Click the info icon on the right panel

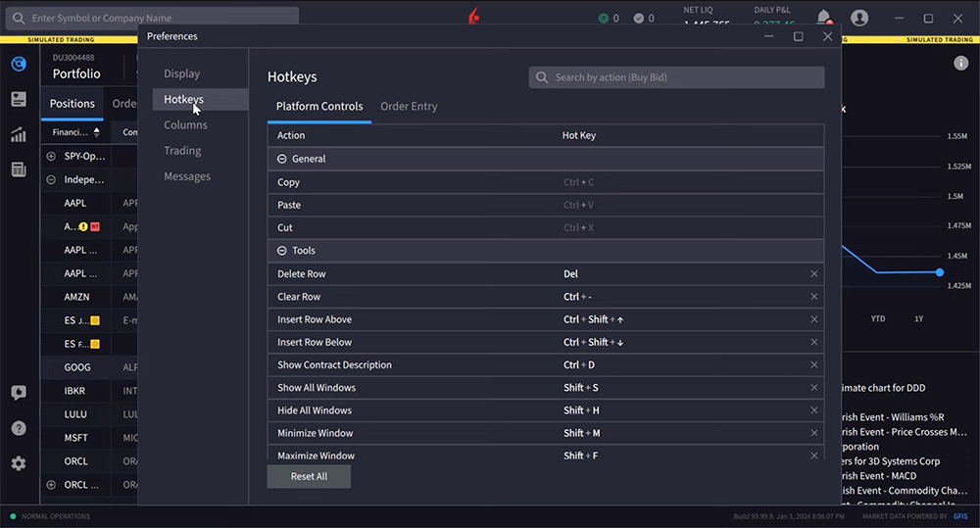point(960,63)
